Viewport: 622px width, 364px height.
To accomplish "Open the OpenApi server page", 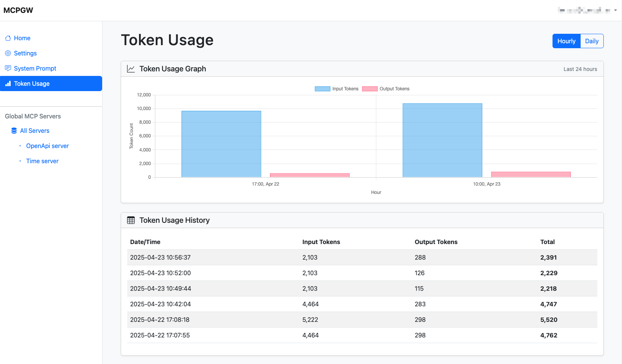I will click(47, 146).
